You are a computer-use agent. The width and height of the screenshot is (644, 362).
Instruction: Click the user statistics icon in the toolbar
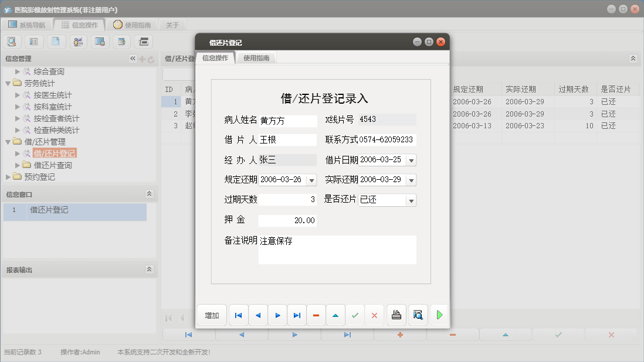pyautogui.click(x=78, y=42)
